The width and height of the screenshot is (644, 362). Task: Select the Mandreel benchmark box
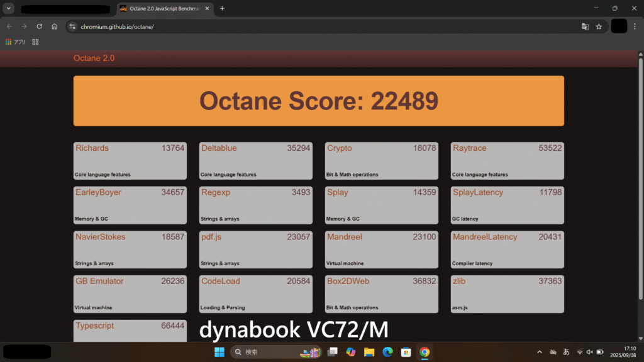[x=382, y=250]
